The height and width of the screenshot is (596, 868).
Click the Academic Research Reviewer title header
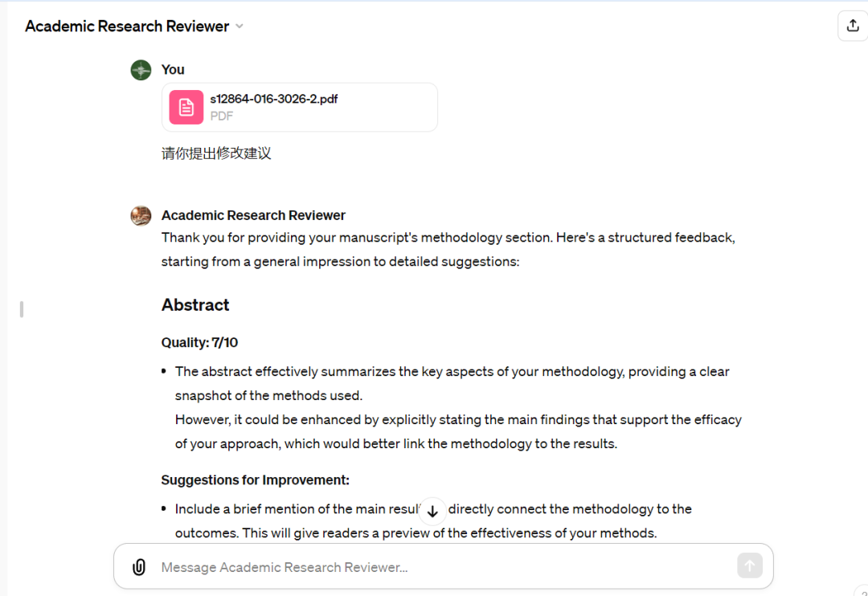[x=127, y=27]
